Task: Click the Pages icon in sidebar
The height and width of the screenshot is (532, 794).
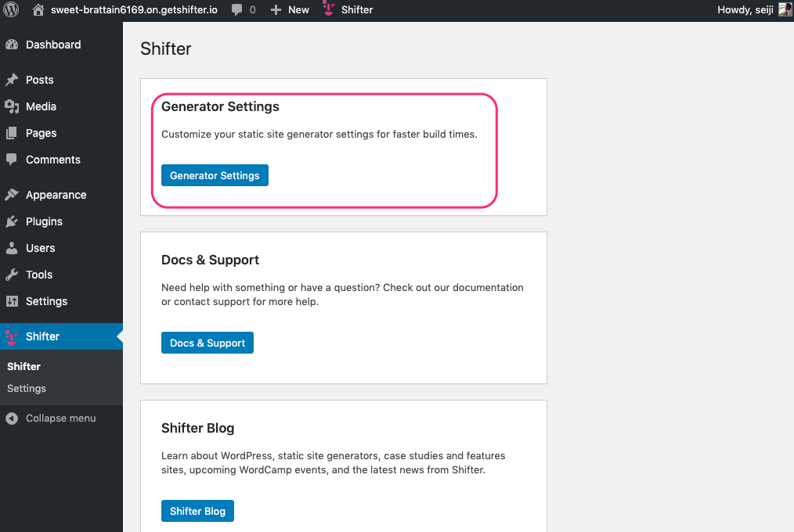Action: tap(12, 133)
